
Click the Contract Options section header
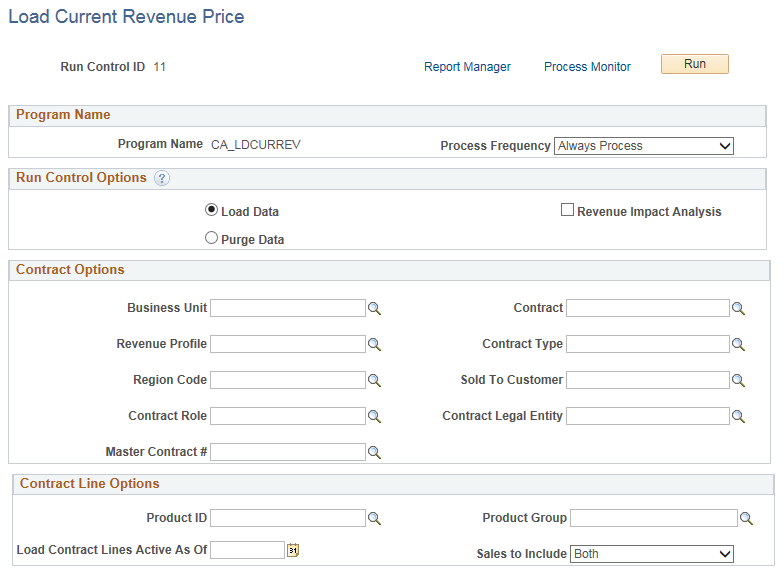pos(70,270)
